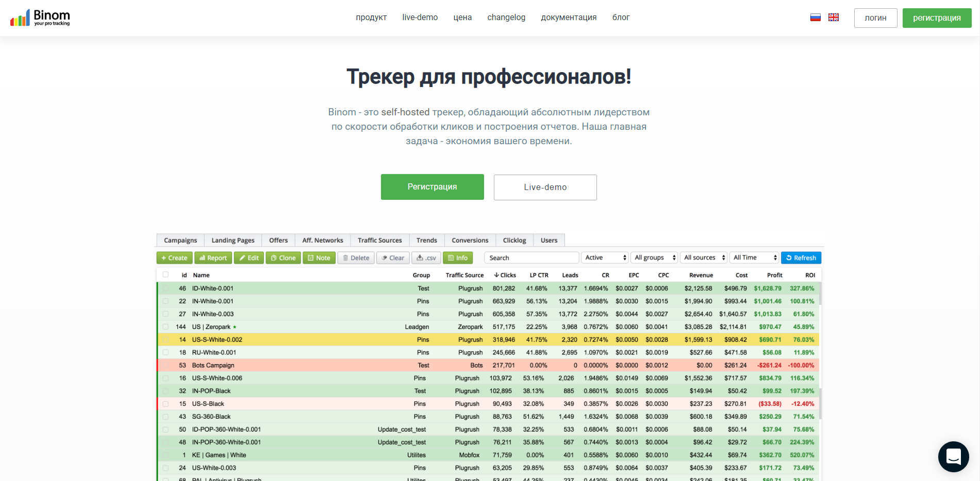Check the US-S-Black row checkbox
The width and height of the screenshot is (980, 481).
(x=165, y=404)
